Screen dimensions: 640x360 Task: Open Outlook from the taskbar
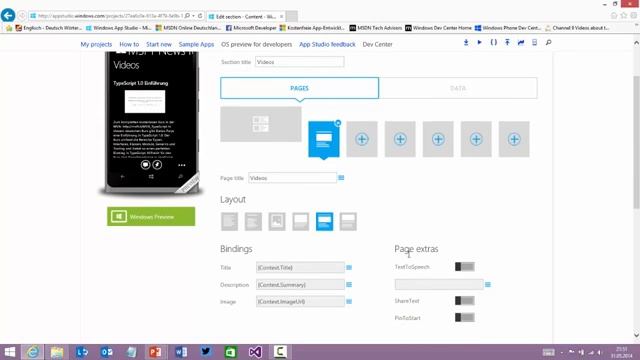tap(107, 351)
